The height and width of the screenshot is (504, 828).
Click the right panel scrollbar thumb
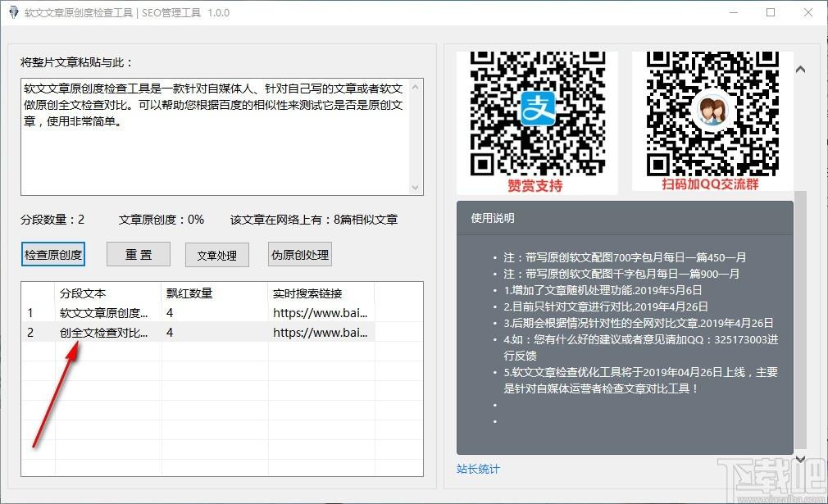pyautogui.click(x=801, y=318)
